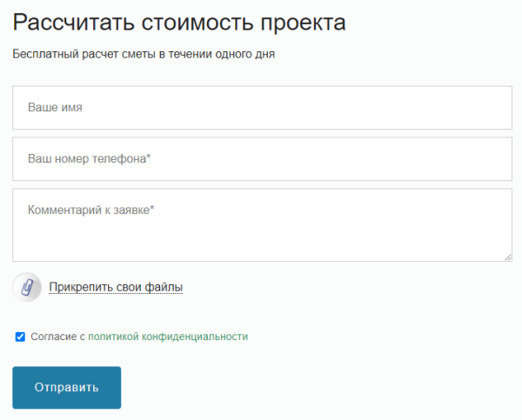The width and height of the screenshot is (522, 420).
Task: Uncheck the privacy consent checkbox
Action: click(x=20, y=337)
